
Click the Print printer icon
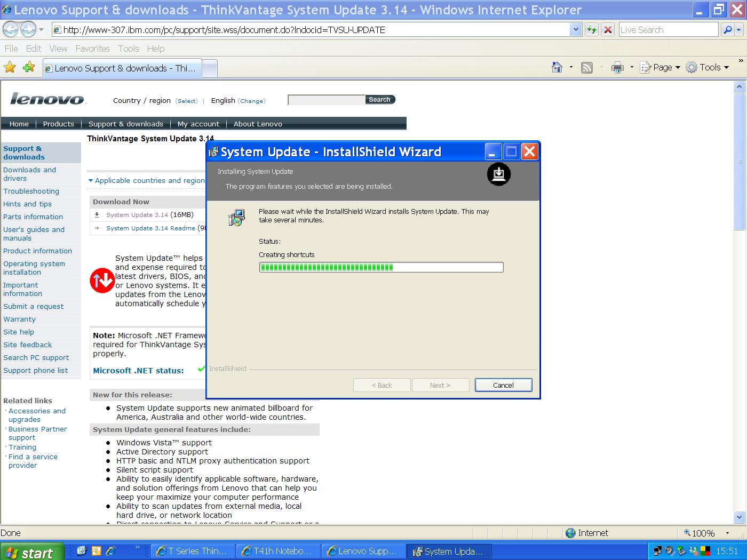click(x=617, y=67)
